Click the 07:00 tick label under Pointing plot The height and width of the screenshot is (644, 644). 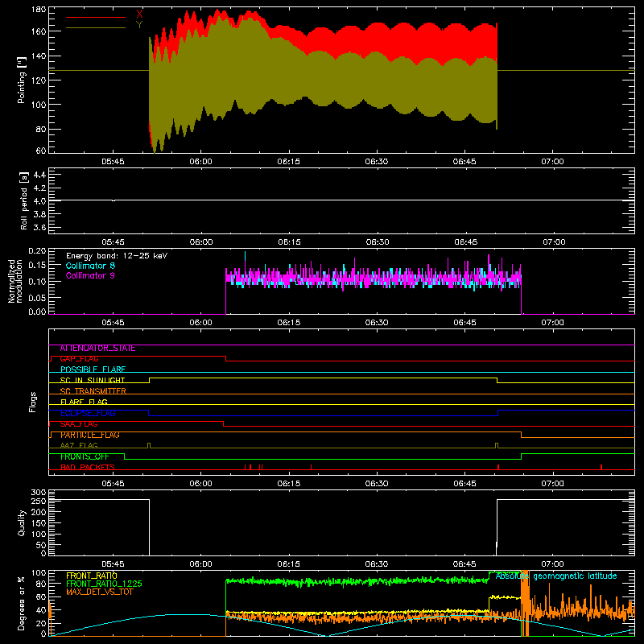pos(552,162)
